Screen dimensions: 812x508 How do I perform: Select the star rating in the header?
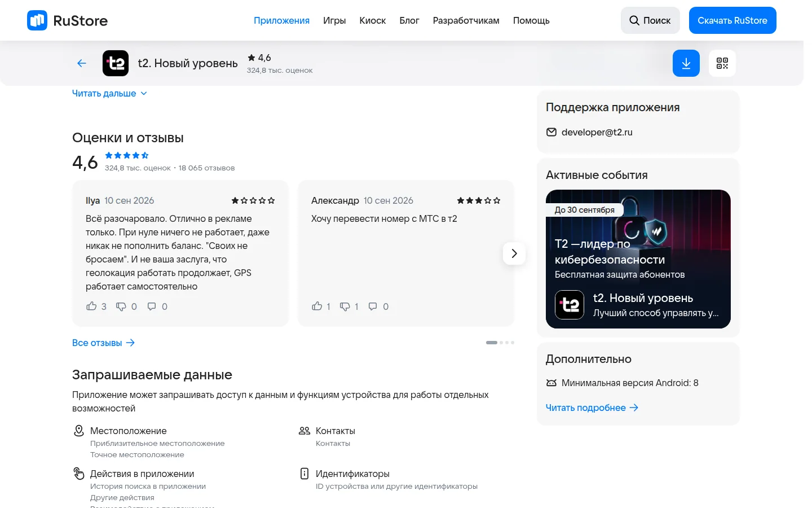pos(259,58)
